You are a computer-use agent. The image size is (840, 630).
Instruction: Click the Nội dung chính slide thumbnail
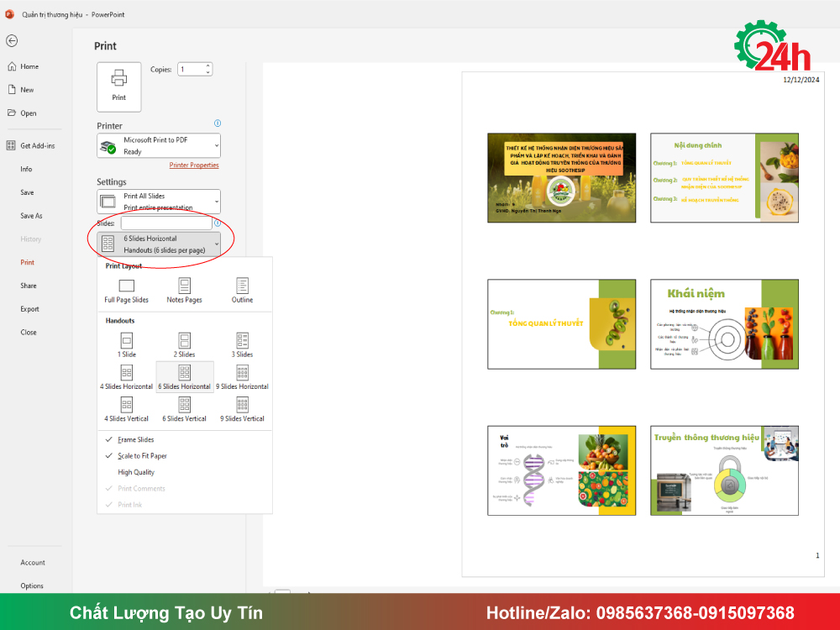point(724,178)
